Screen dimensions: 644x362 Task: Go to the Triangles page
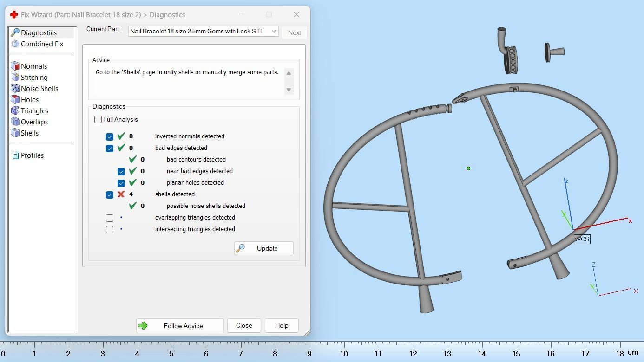point(35,110)
